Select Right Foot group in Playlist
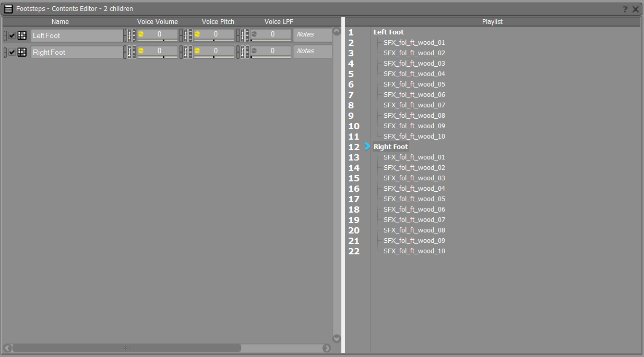 [391, 147]
